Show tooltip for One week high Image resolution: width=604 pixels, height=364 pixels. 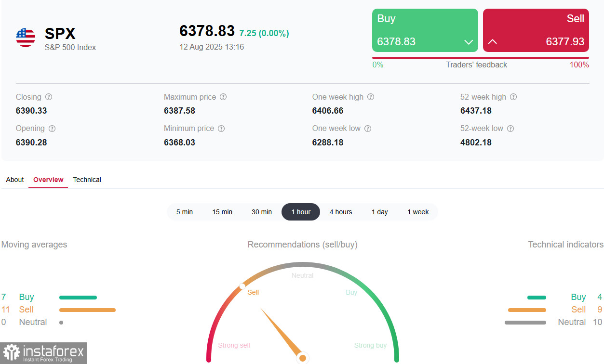click(371, 97)
